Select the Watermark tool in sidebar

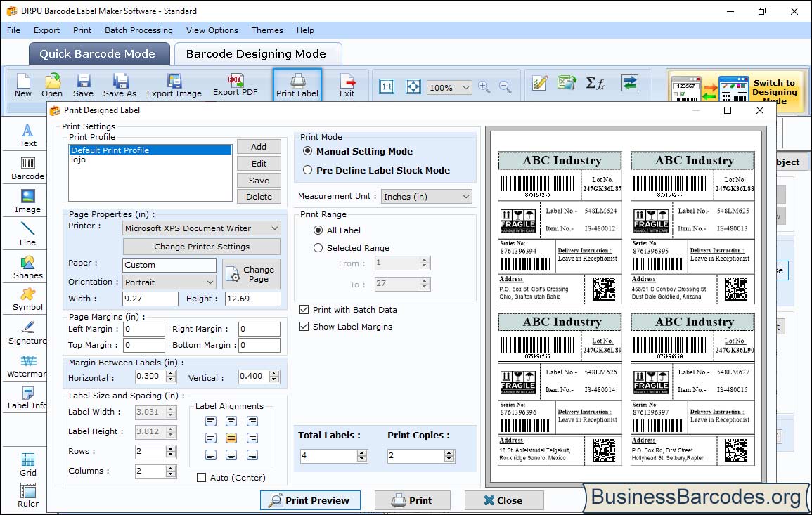tap(27, 367)
